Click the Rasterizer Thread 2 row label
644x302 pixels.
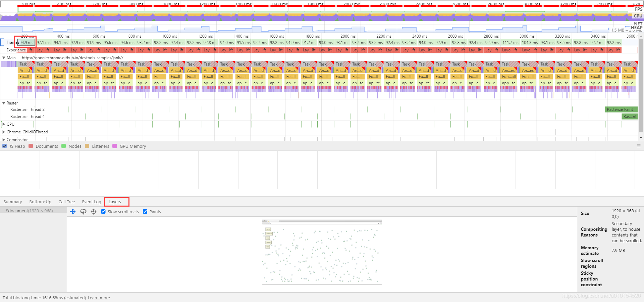click(27, 110)
